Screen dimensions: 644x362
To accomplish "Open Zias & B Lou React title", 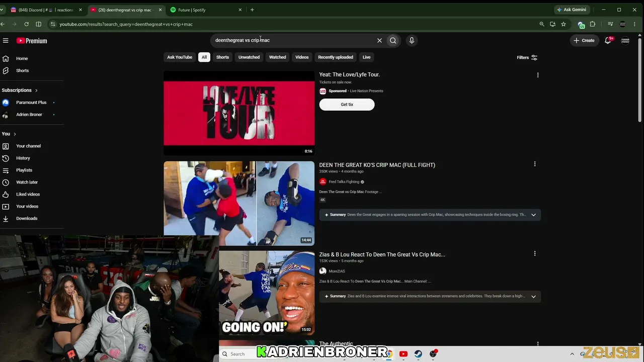I will coord(382,254).
